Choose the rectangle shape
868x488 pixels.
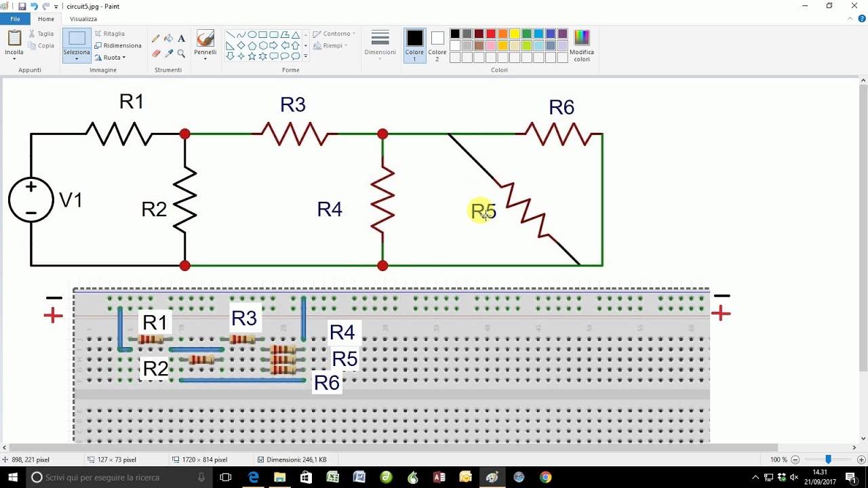pos(263,35)
